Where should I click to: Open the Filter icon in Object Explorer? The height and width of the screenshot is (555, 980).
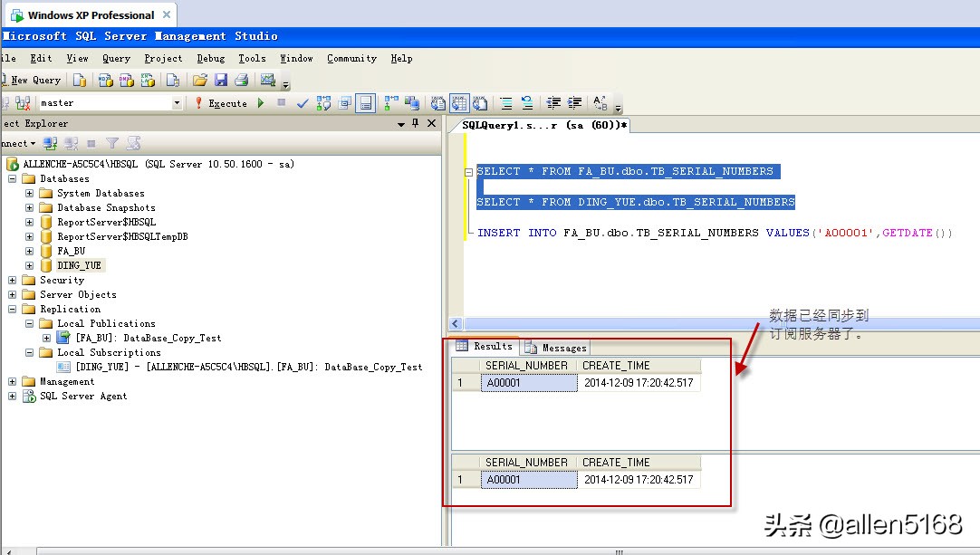tap(110, 142)
